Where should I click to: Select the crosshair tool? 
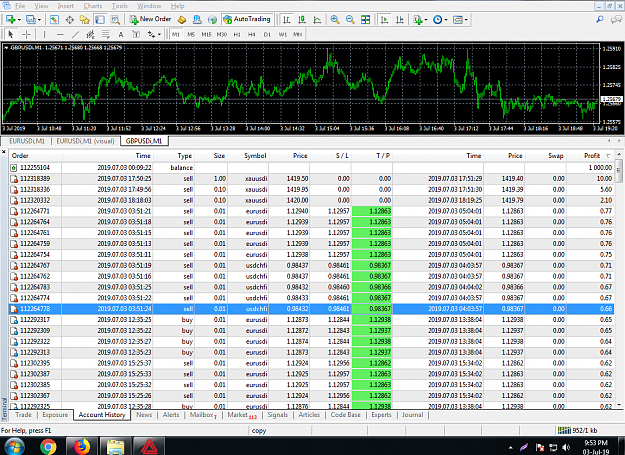pyautogui.click(x=26, y=35)
